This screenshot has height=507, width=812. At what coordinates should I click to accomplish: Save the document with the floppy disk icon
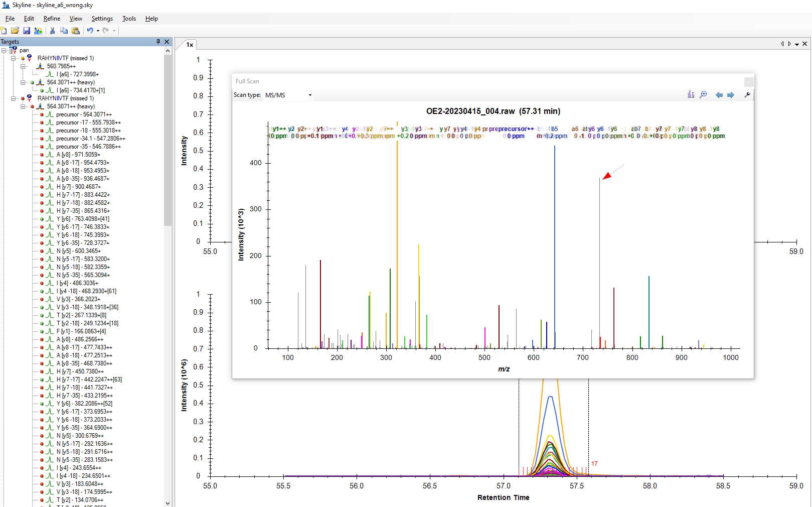point(27,31)
